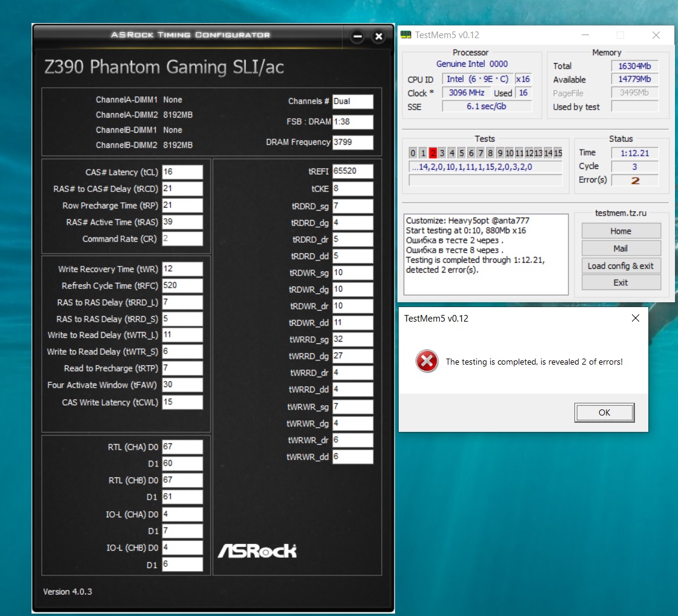This screenshot has width=678, height=616.
Task: Click Load config & exit button
Action: click(621, 265)
